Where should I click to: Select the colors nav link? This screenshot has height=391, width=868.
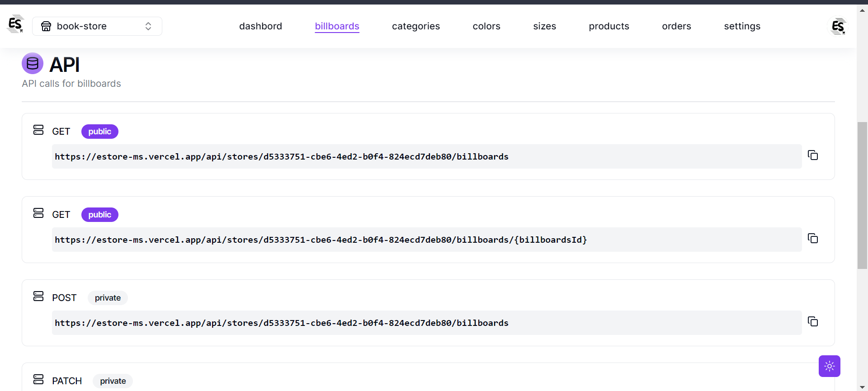[x=486, y=26]
